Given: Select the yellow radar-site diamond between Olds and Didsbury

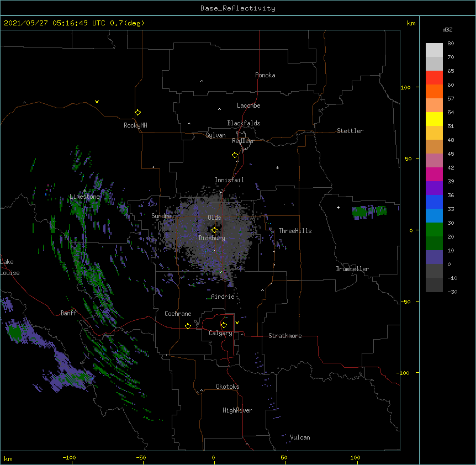Looking at the screenshot, I should tap(214, 230).
